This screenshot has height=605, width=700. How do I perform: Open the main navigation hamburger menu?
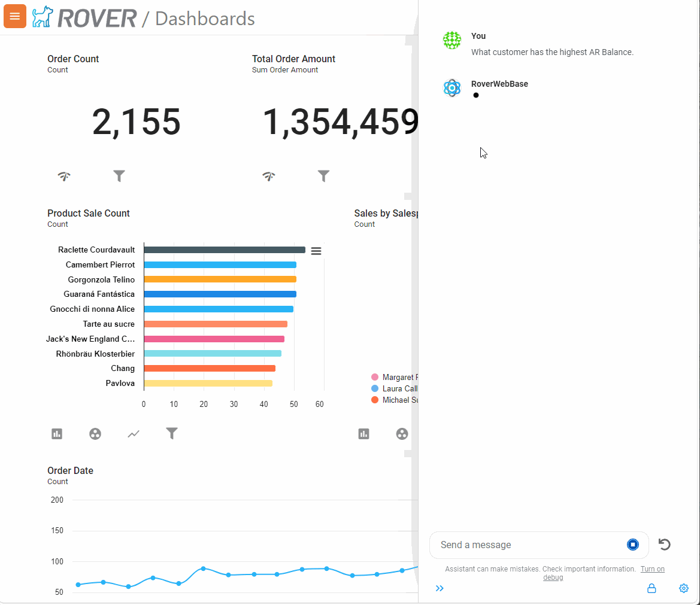pyautogui.click(x=15, y=16)
